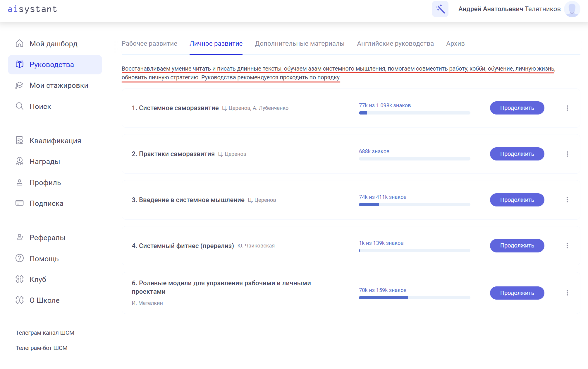588x369 pixels.
Task: Continue Системный фитнес (пререлиз)
Action: pyautogui.click(x=517, y=246)
